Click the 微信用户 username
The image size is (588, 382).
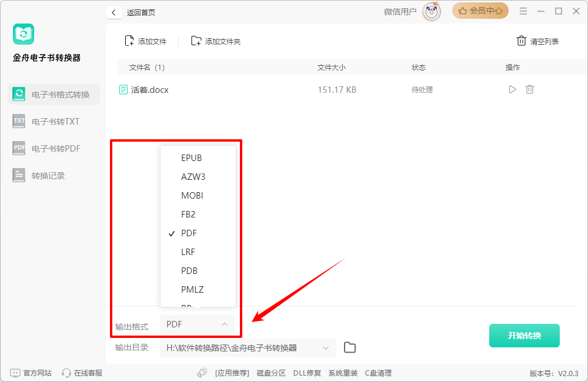[400, 12]
